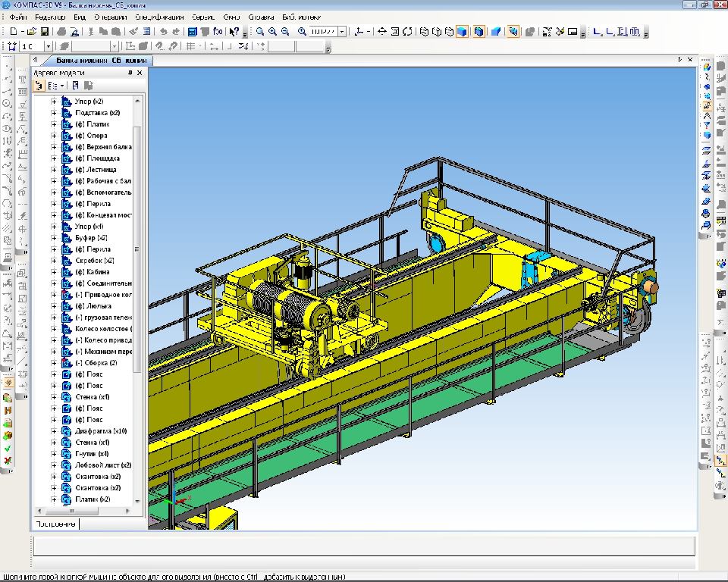Select Диафрагма (x10) in model tree
This screenshot has width=728, height=582.
pos(101,431)
